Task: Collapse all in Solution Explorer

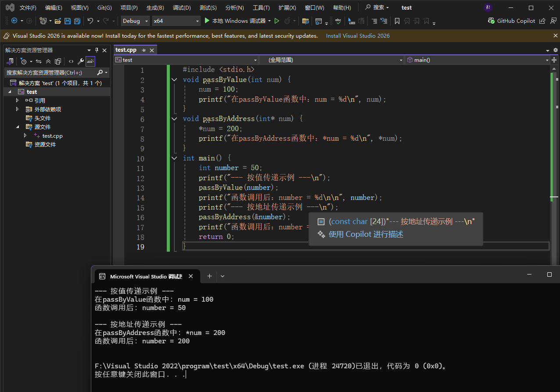Action: [x=48, y=61]
